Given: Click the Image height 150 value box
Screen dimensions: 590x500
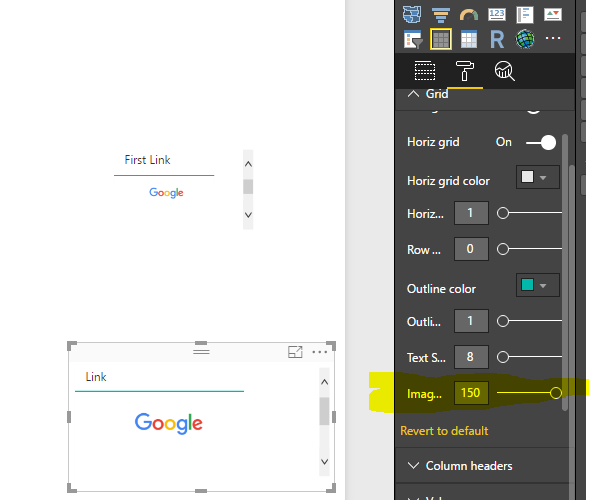Looking at the screenshot, I should pos(471,393).
